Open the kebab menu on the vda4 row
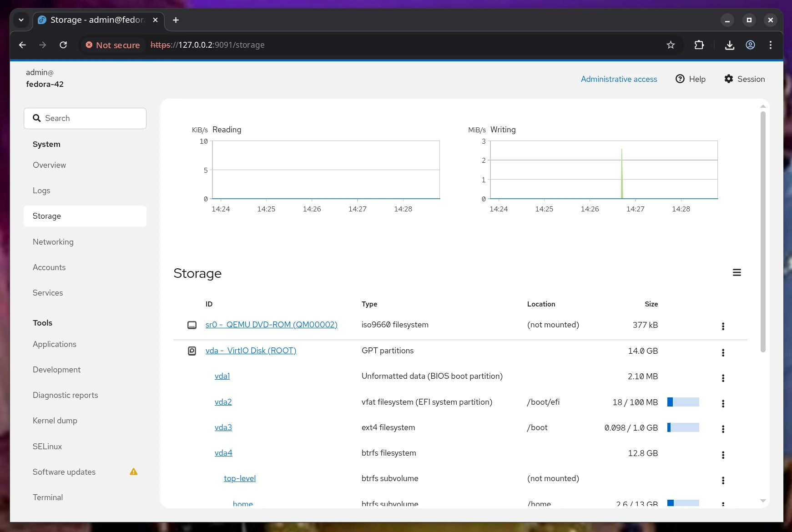This screenshot has height=532, width=792. (722, 455)
